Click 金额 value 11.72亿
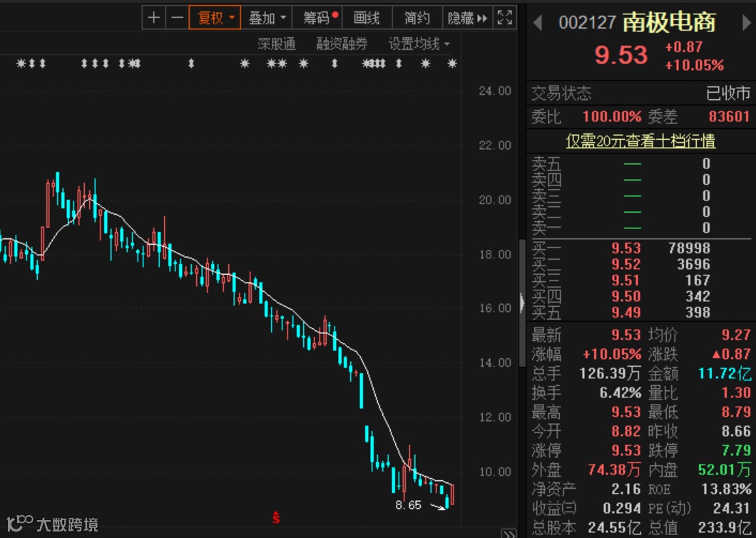756x538 pixels. [725, 373]
